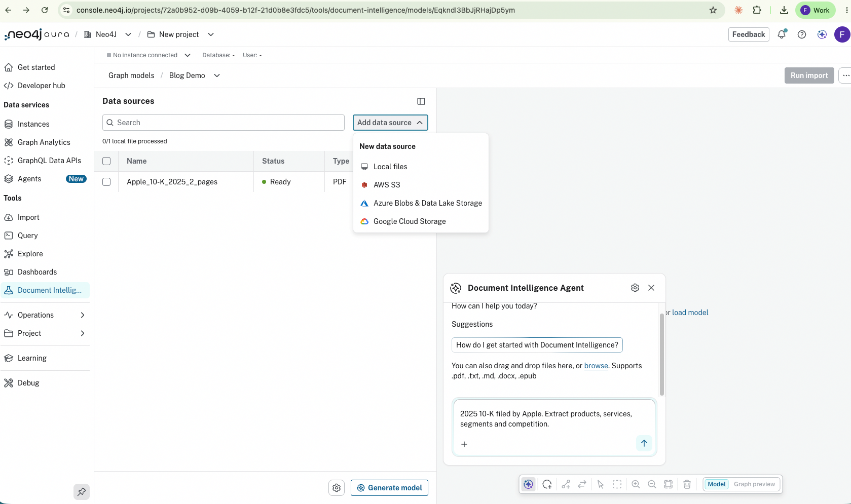Choose Local files as the data source
The width and height of the screenshot is (851, 504).
[421, 167]
